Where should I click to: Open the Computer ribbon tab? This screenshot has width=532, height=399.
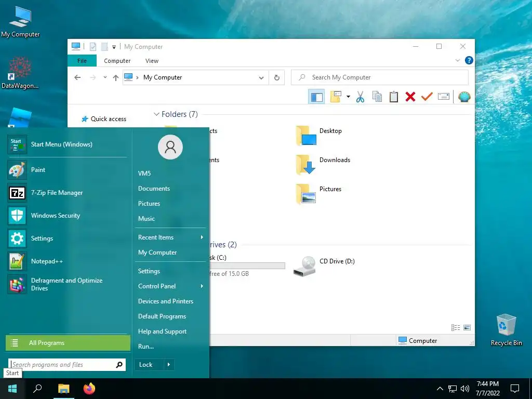point(117,61)
